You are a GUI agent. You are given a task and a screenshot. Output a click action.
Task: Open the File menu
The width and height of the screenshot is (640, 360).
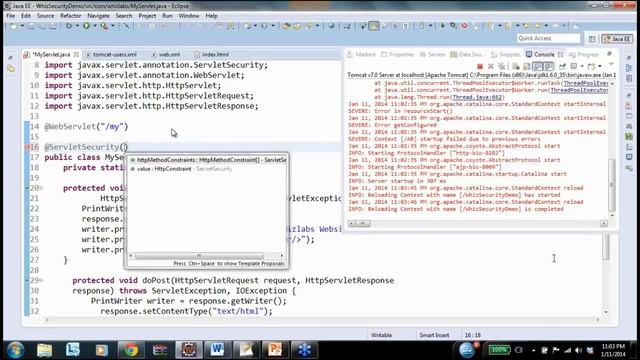tap(11, 16)
